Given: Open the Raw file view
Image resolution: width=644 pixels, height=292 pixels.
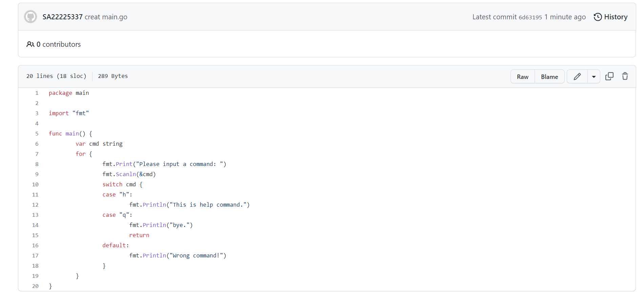Looking at the screenshot, I should click(x=522, y=77).
